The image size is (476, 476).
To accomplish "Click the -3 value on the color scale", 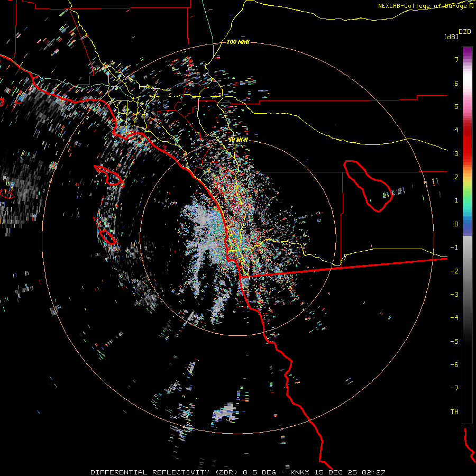I will pos(454,295).
